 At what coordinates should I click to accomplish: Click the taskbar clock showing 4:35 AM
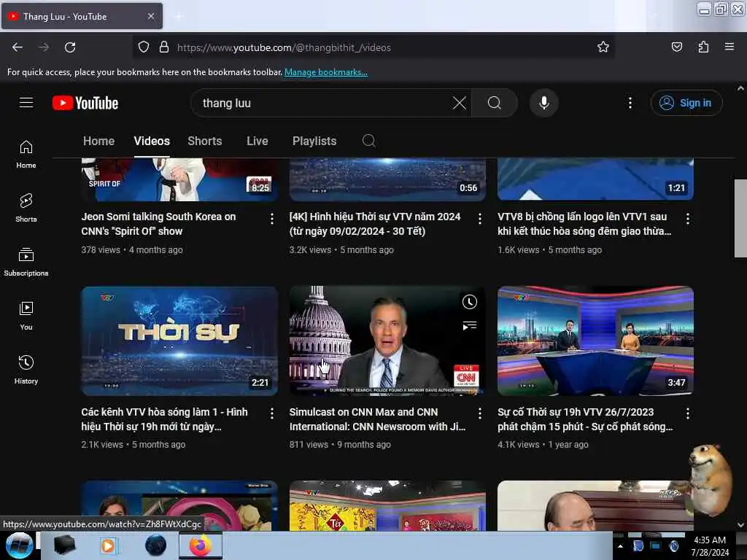point(710,545)
